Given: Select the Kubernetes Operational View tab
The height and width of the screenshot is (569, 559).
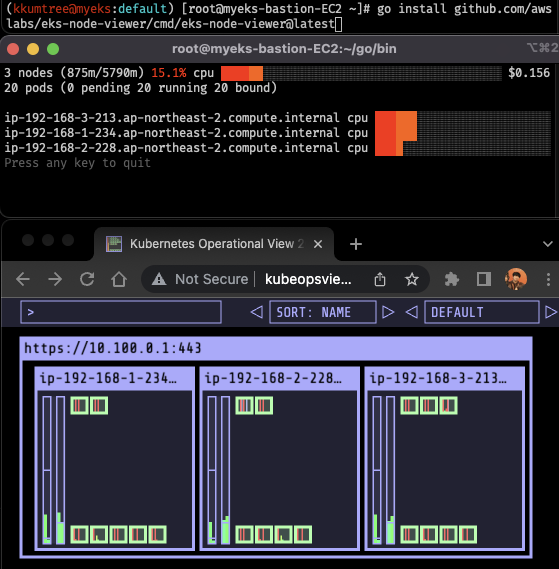Looking at the screenshot, I should [x=214, y=244].
